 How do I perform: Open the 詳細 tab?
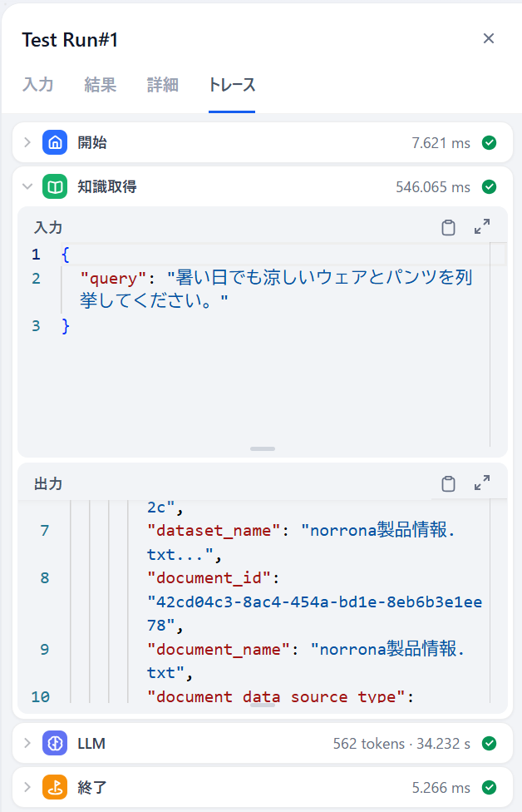point(162,84)
